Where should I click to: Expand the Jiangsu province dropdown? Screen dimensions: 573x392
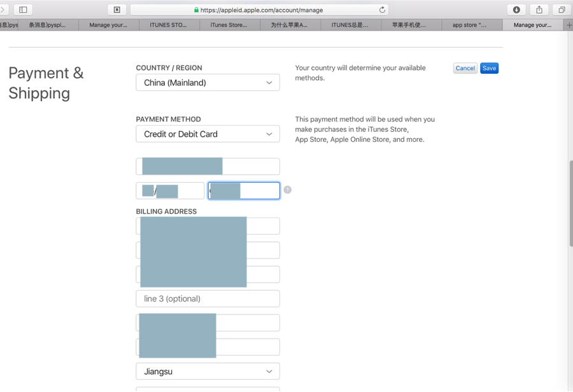[x=208, y=372]
